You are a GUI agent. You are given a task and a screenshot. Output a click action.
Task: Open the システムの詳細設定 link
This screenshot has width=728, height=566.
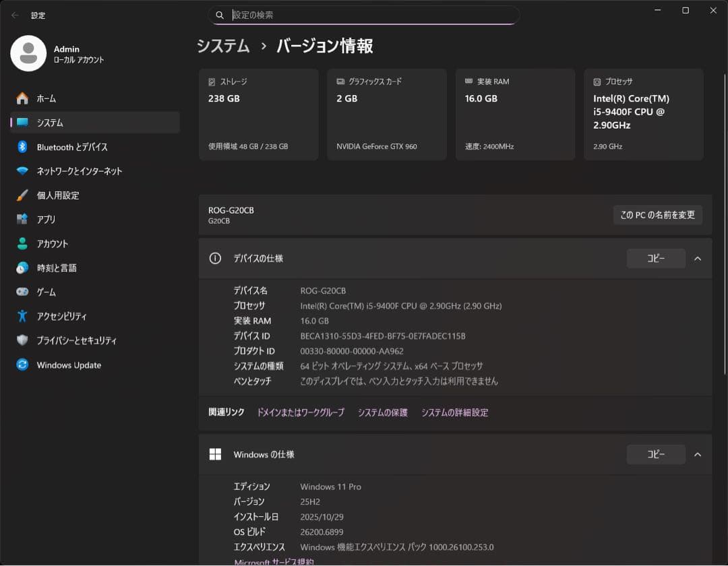pyautogui.click(x=454, y=412)
